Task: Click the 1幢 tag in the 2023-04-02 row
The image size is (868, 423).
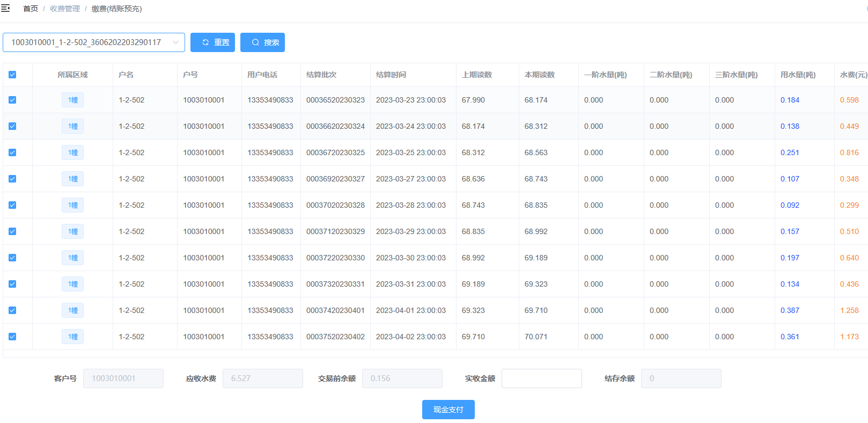Action: point(72,337)
